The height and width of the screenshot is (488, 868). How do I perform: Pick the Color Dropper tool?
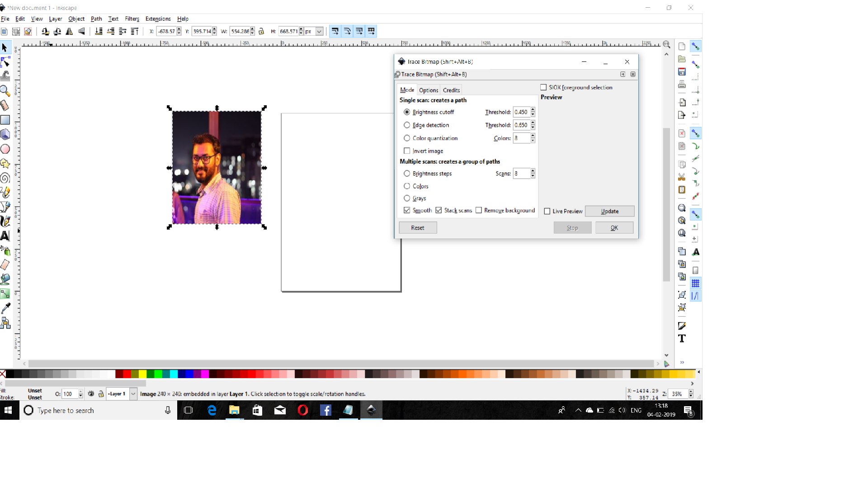[x=5, y=308]
